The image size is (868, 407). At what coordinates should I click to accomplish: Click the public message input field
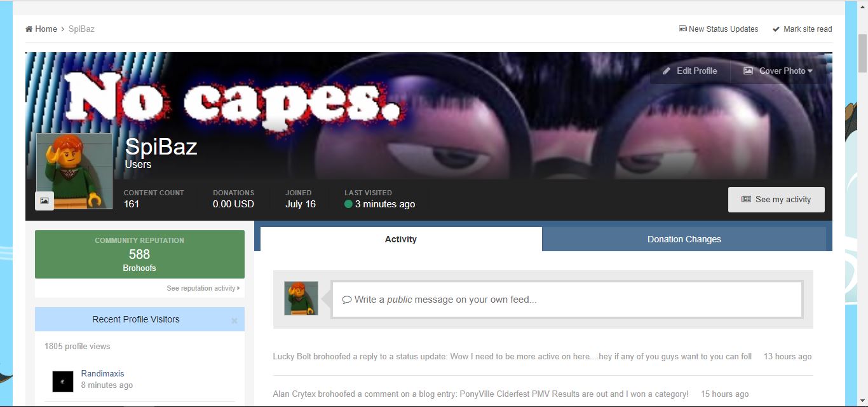point(567,300)
